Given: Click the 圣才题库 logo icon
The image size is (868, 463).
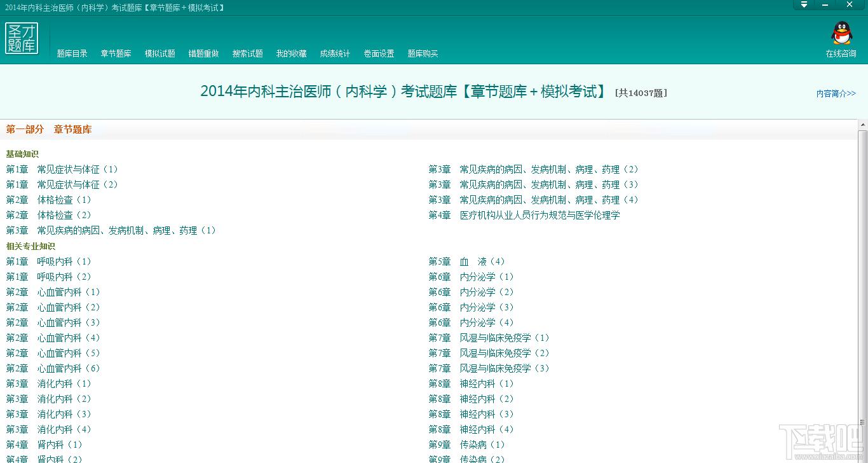Looking at the screenshot, I should point(22,38).
